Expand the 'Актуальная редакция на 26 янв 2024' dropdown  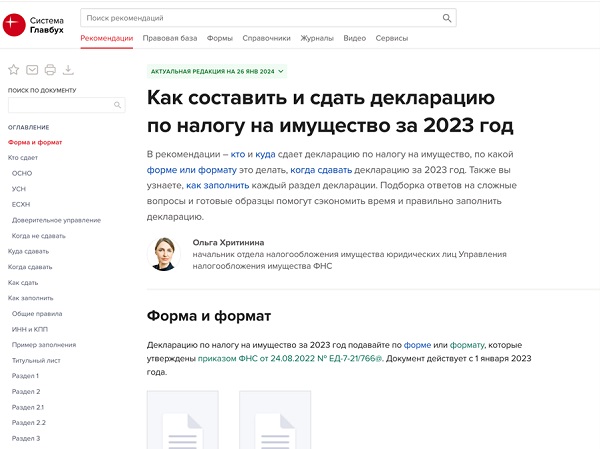217,71
